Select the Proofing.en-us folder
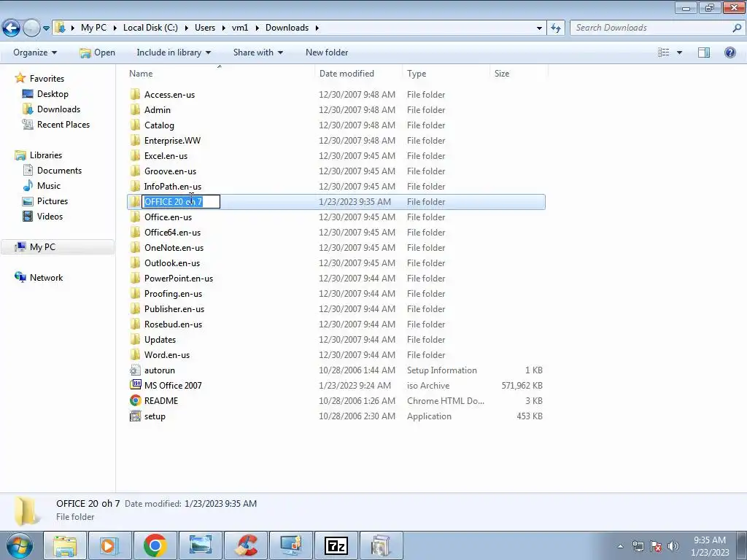 [173, 294]
